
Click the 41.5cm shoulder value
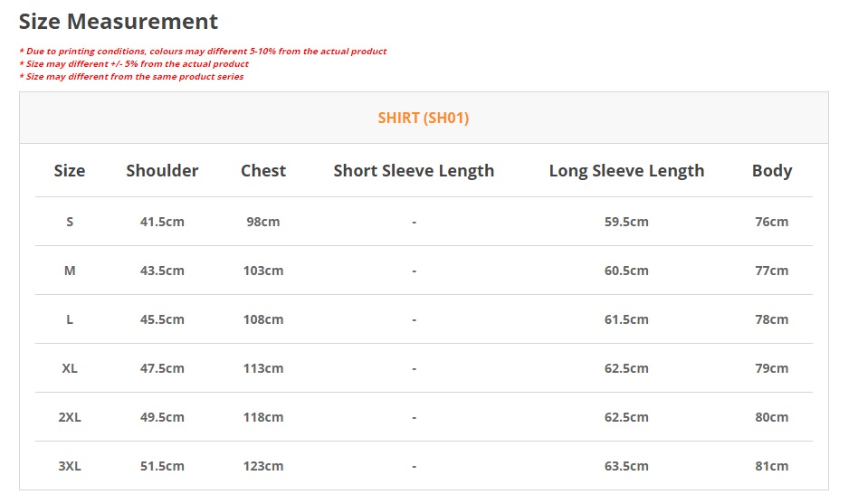[x=162, y=222]
